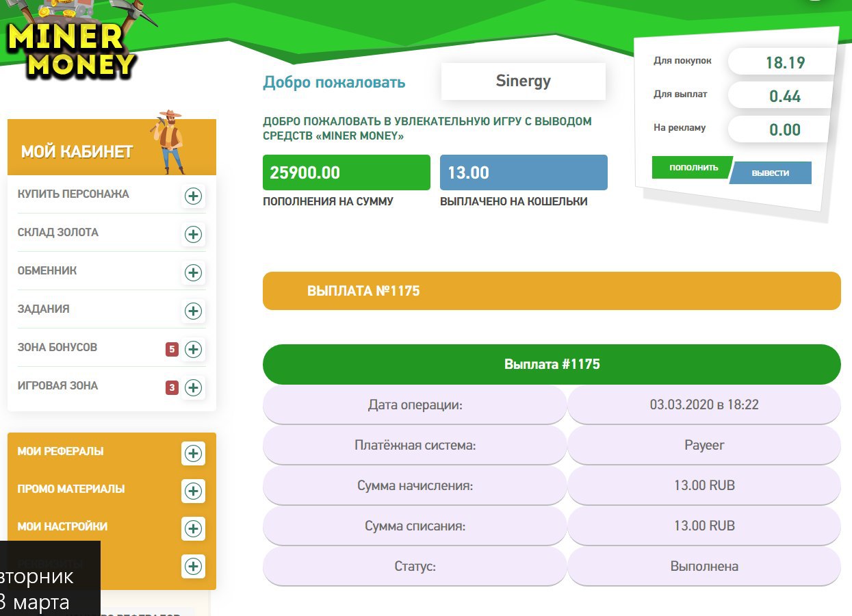Click the Добро пожаловать greeting text

pyautogui.click(x=334, y=83)
